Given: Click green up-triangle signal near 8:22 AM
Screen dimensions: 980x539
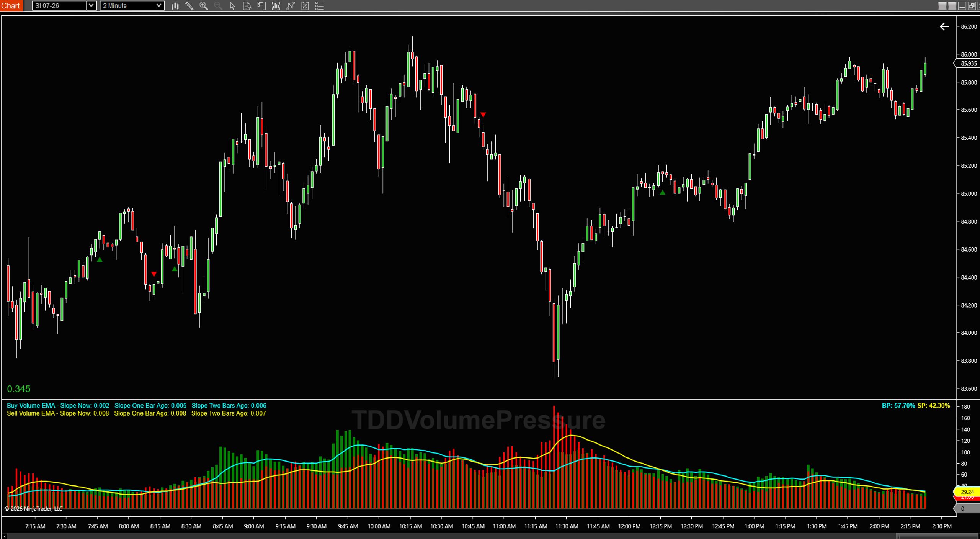Looking at the screenshot, I should coord(175,269).
